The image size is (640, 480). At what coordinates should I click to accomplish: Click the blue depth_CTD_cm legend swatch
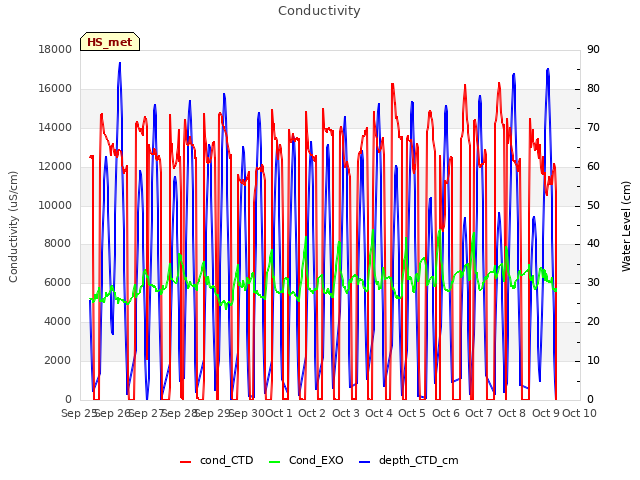click(364, 462)
